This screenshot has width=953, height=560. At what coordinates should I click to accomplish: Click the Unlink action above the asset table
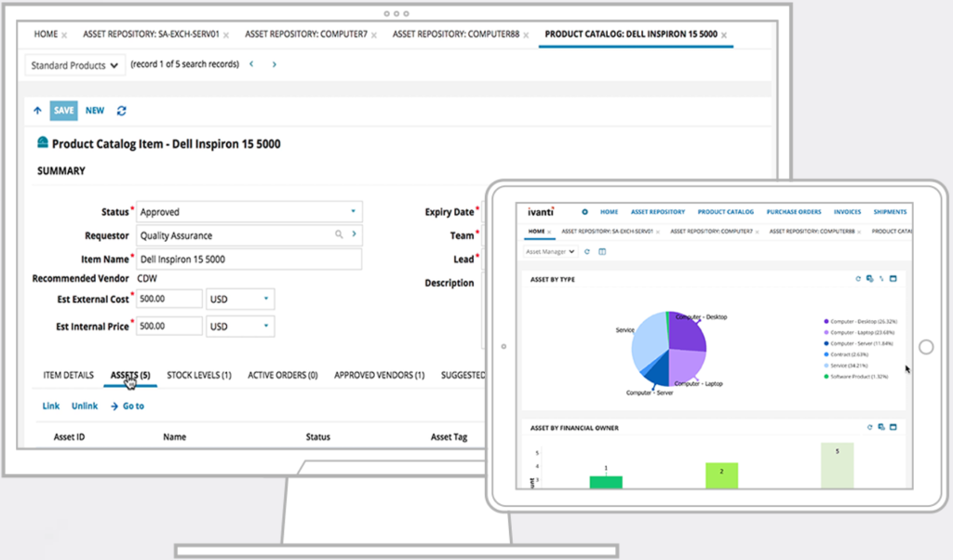tap(85, 406)
